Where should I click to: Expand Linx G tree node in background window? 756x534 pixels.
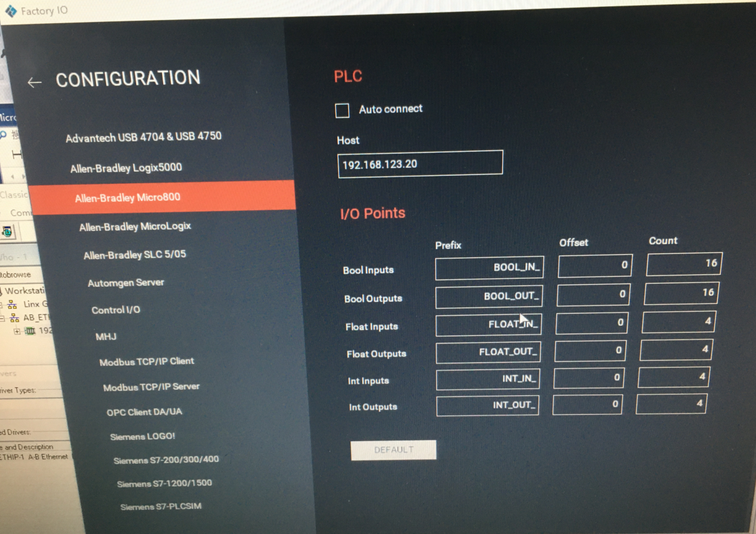(3, 304)
